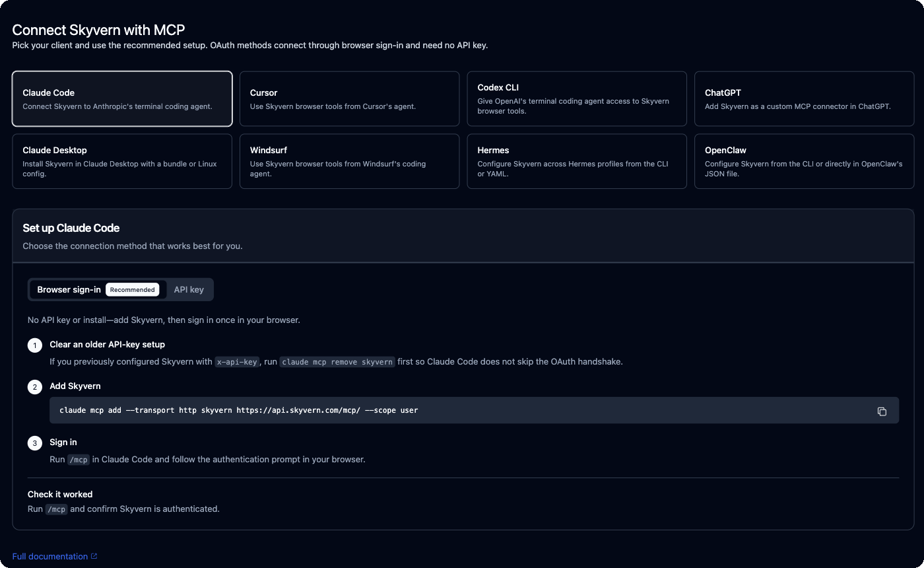
Task: Pick the Codex CLI client card
Action: tap(577, 98)
